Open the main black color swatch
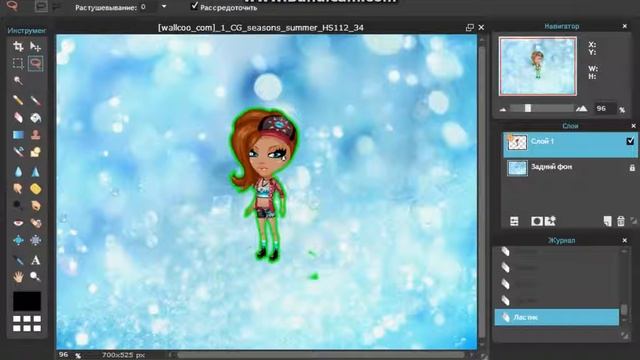The height and width of the screenshot is (360, 640). pyautogui.click(x=27, y=301)
